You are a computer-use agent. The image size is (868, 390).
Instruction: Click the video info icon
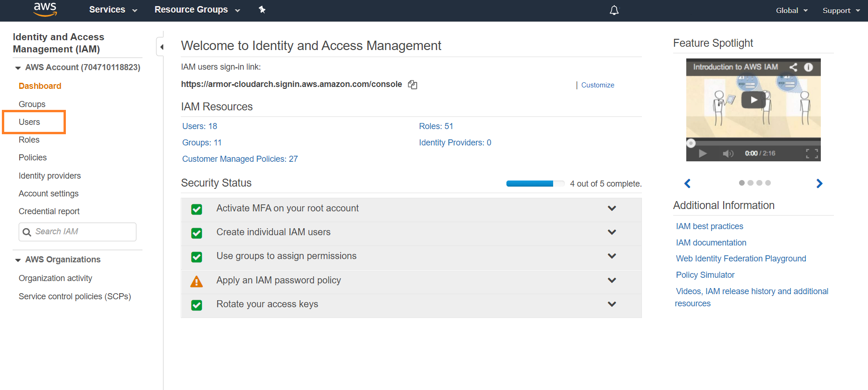click(x=808, y=67)
